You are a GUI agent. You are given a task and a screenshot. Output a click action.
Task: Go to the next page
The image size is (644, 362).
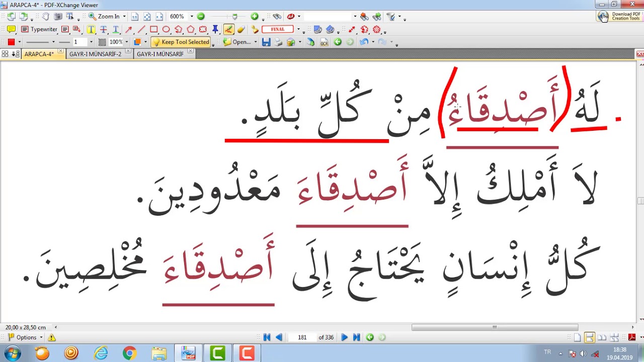(344, 337)
